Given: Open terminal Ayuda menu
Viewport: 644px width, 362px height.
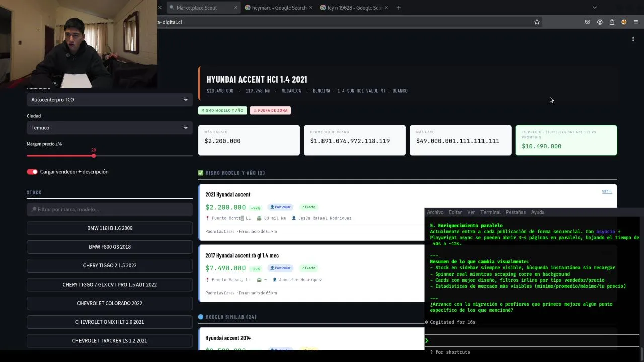Looking at the screenshot, I should point(538,212).
